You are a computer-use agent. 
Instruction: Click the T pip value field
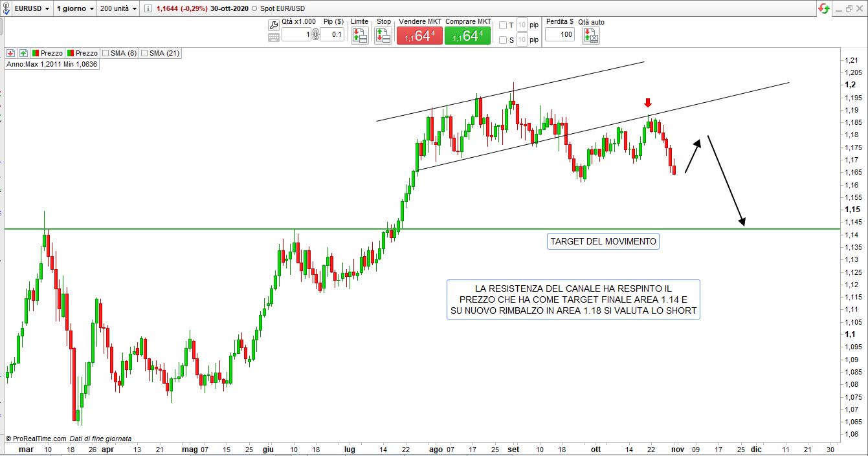coord(522,25)
